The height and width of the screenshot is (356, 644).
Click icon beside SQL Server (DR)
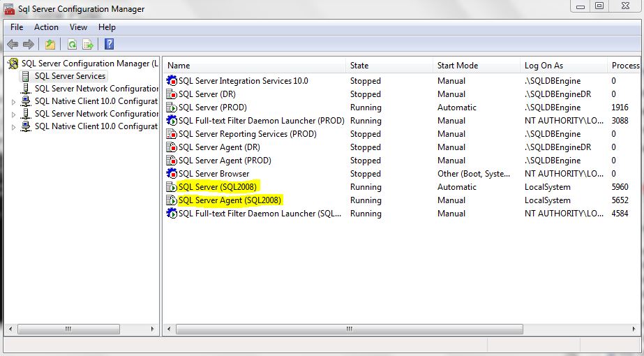click(x=172, y=94)
